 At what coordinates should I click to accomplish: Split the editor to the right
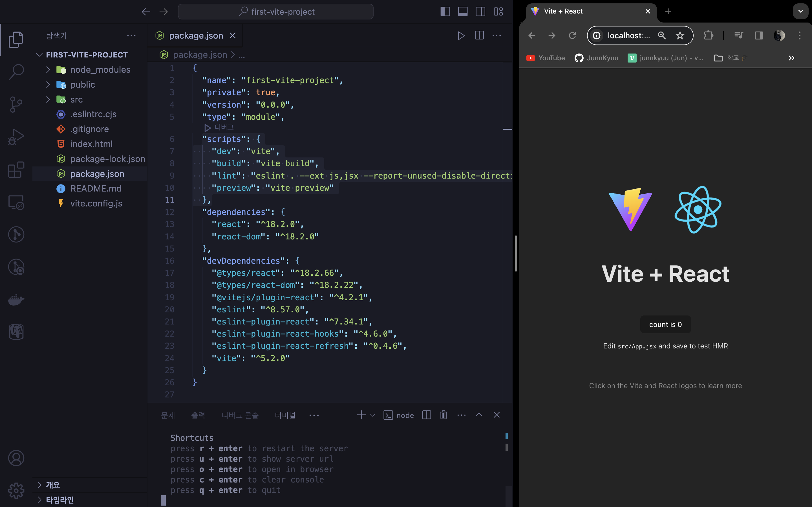(479, 35)
